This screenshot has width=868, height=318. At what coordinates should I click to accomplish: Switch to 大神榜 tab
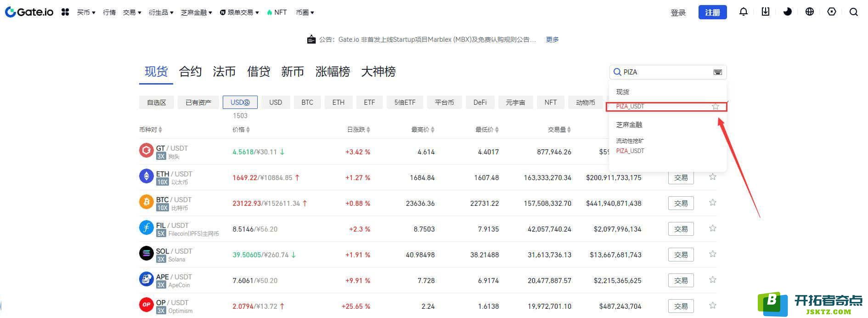tap(378, 72)
